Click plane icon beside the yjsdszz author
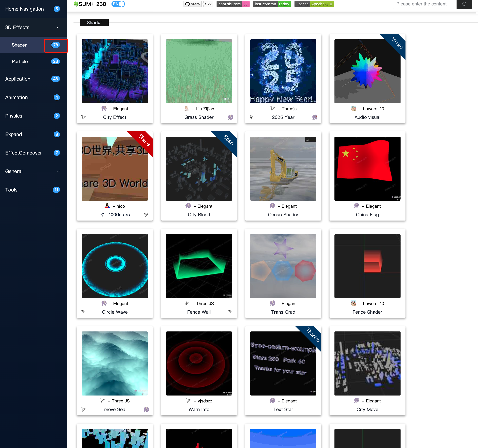The image size is (478, 448). (188, 401)
